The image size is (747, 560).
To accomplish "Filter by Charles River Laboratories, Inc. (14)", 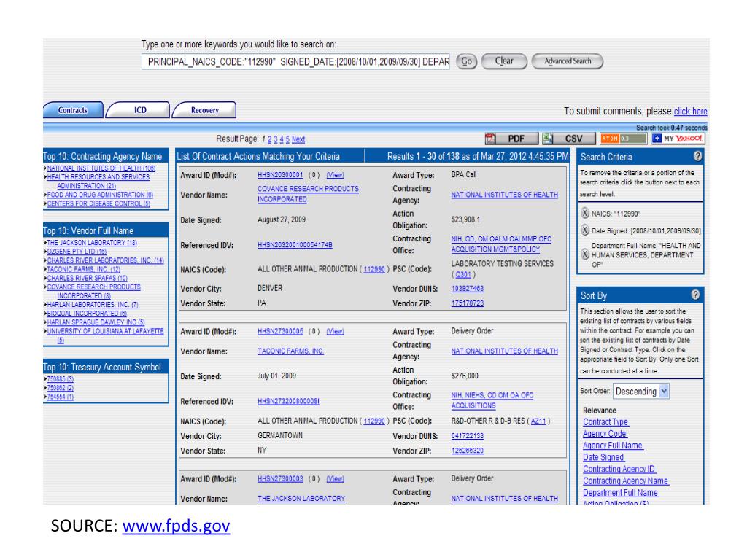I will pos(105,260).
